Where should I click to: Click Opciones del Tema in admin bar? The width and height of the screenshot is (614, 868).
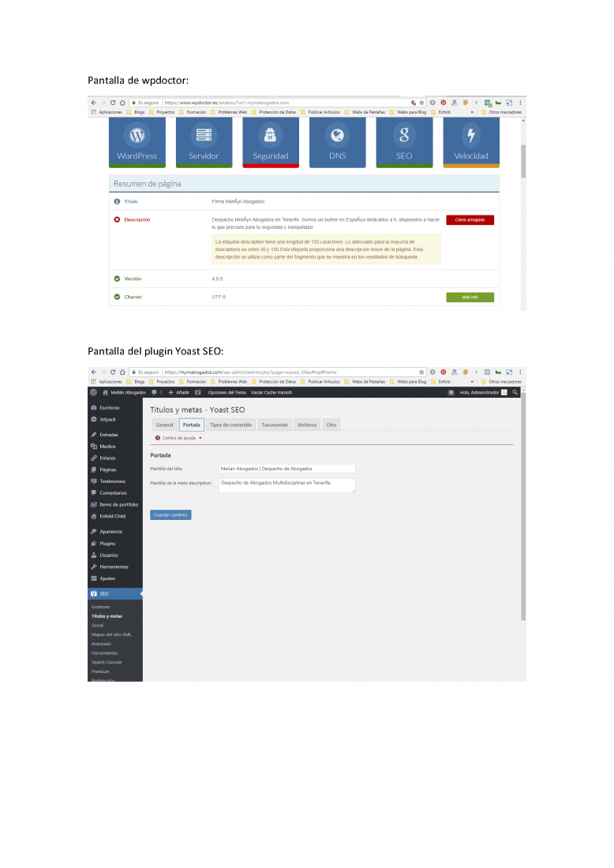pos(227,392)
